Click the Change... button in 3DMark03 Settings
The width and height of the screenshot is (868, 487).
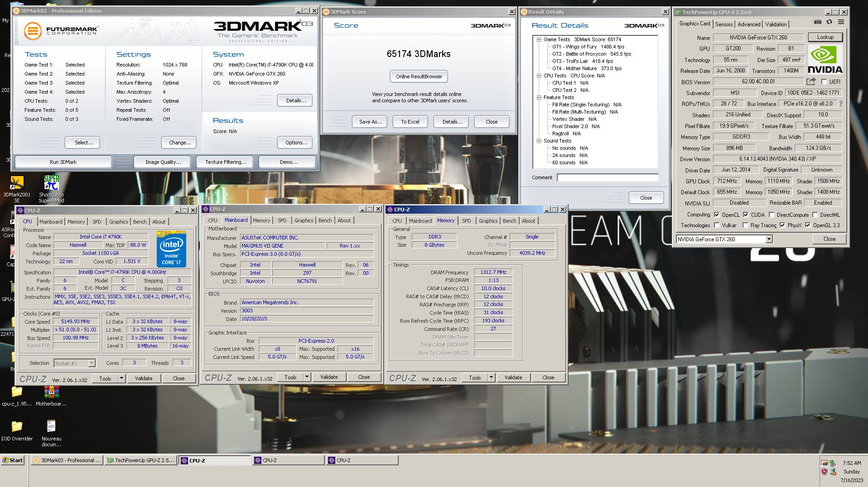(x=180, y=143)
